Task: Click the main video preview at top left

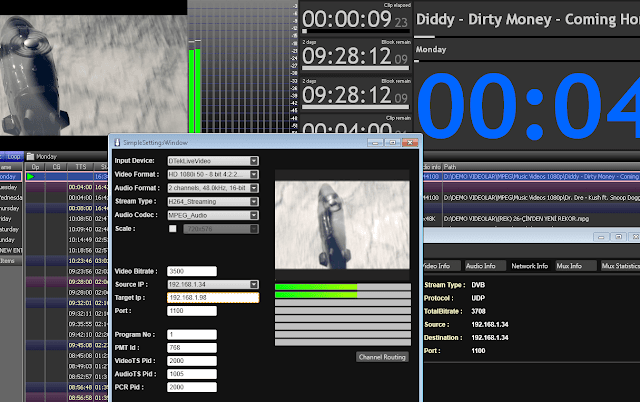Action: click(x=93, y=76)
